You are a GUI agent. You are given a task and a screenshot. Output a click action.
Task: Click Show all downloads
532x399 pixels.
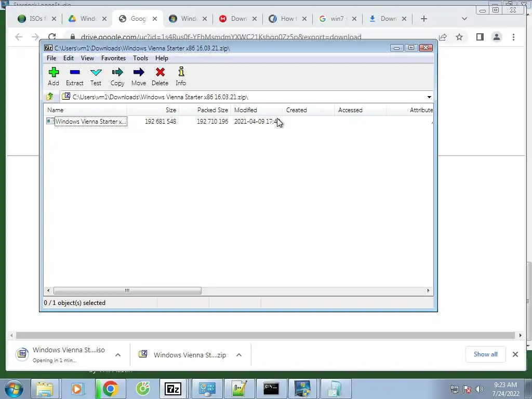pyautogui.click(x=486, y=354)
